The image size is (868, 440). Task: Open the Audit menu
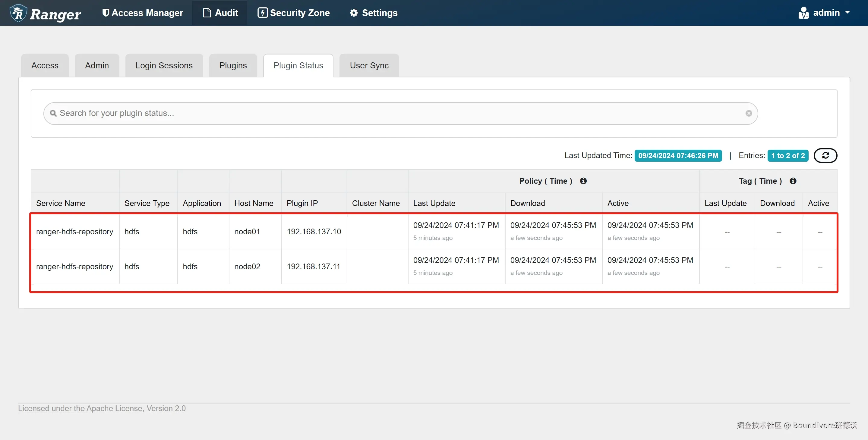[220, 13]
